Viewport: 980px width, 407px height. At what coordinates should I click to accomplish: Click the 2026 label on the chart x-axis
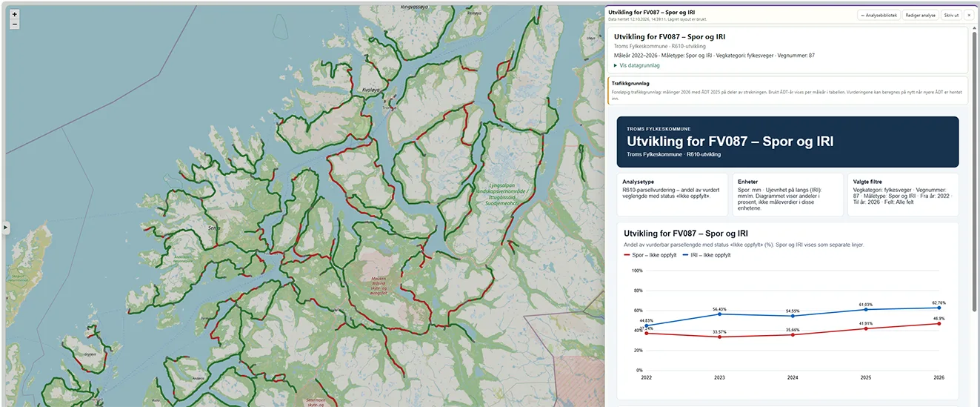(939, 377)
